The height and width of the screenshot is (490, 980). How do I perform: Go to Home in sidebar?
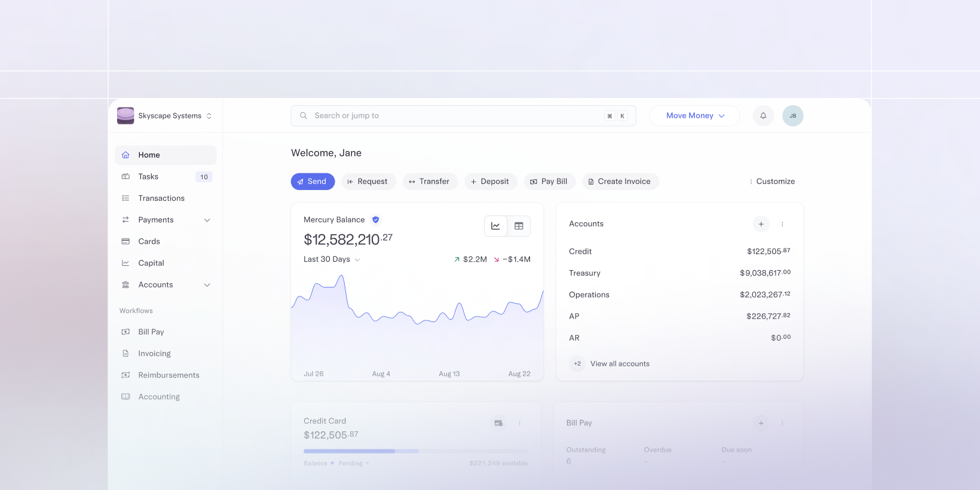tap(166, 155)
